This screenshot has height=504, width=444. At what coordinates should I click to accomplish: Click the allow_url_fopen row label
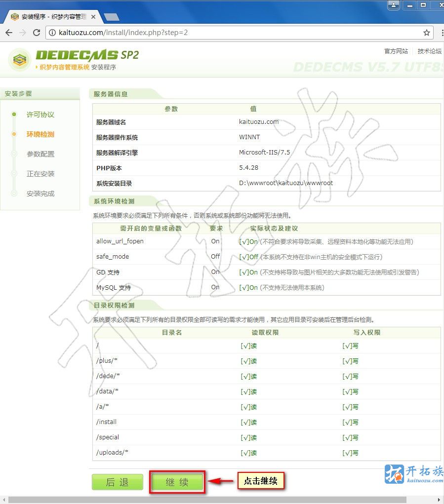pos(120,241)
